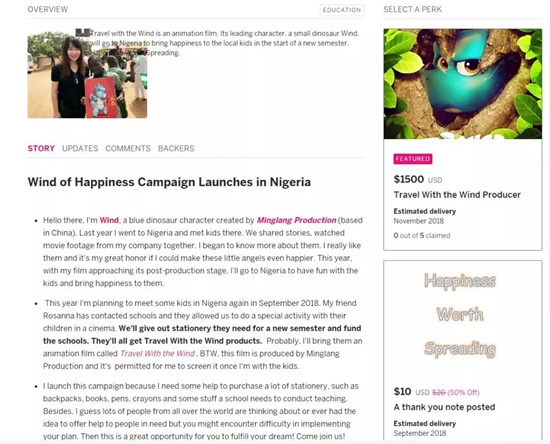Viewport: 550px width, 444px height.
Task: Choose the $1500 USD perk price
Action: pos(418,180)
